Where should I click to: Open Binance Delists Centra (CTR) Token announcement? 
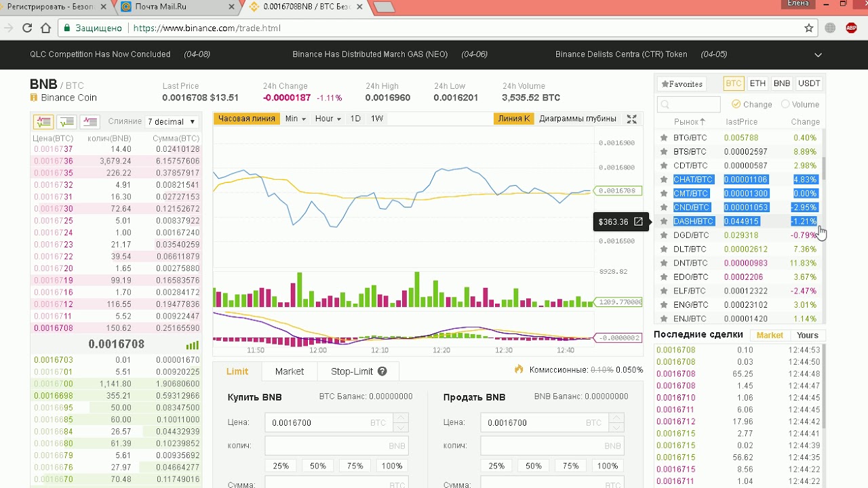click(x=621, y=54)
